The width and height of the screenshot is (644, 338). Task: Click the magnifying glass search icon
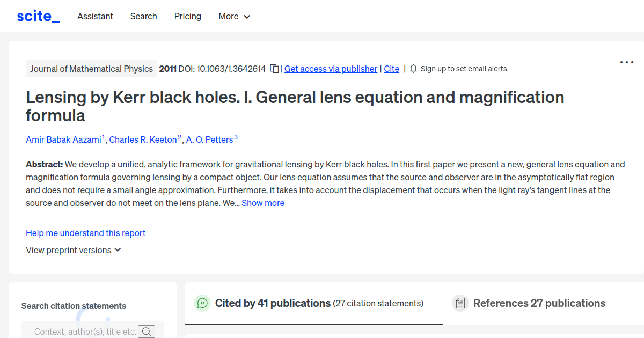(x=147, y=331)
